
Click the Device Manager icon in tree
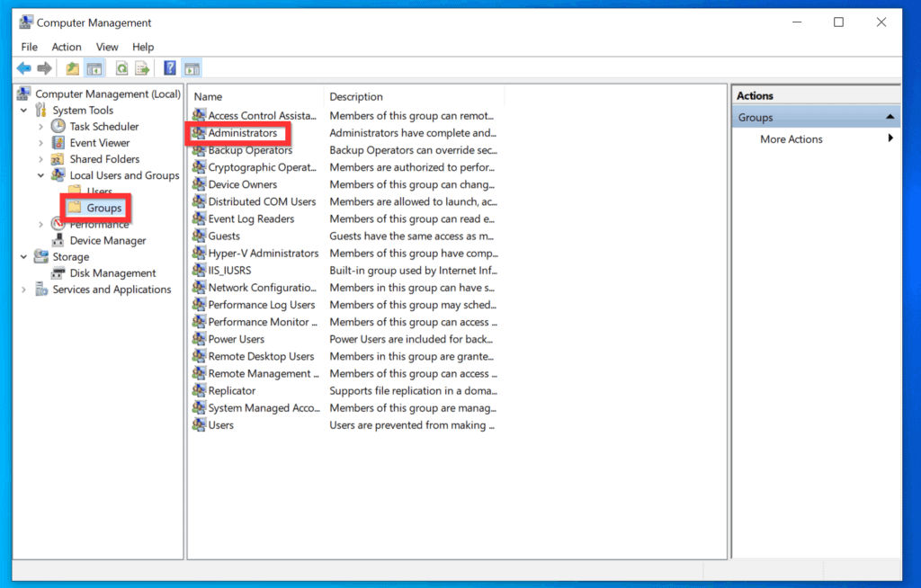click(58, 240)
